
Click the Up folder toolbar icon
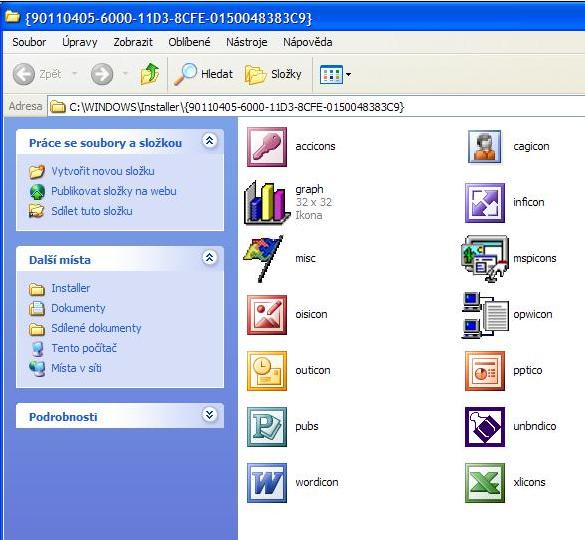click(150, 74)
